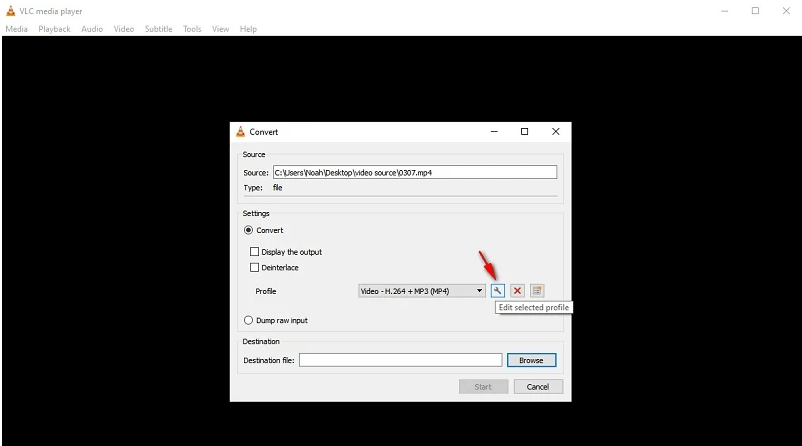Create a new profile using list icon
The width and height of the screenshot is (802, 446).
click(x=537, y=291)
